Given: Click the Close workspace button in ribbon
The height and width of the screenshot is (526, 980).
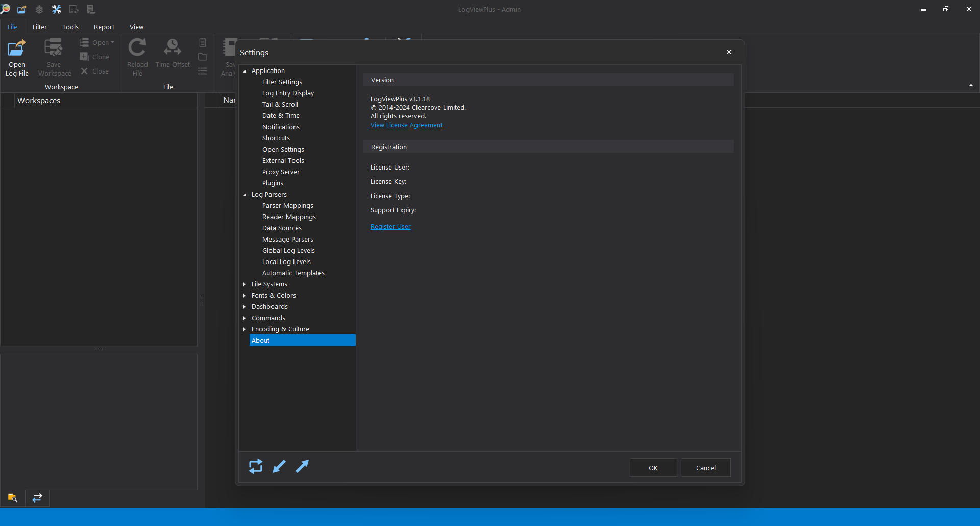Looking at the screenshot, I should (x=94, y=71).
